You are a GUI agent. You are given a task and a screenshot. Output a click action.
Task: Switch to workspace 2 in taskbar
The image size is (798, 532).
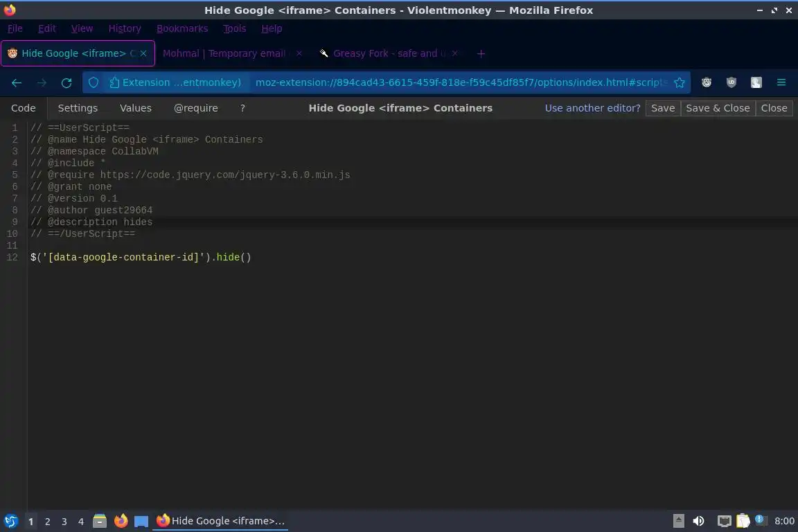pyautogui.click(x=47, y=522)
